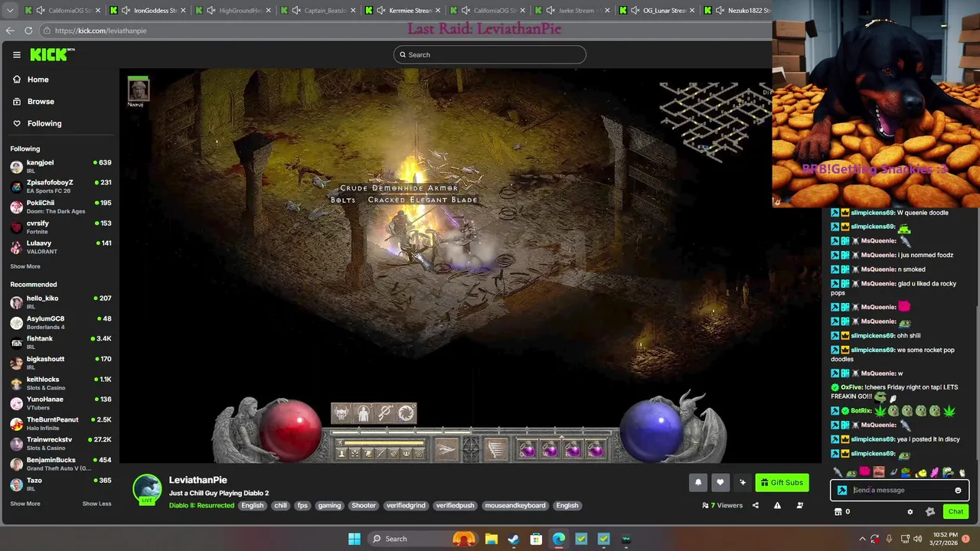980x551 pixels.
Task: Open Microsoft Edge in the taskbar
Action: (559, 539)
